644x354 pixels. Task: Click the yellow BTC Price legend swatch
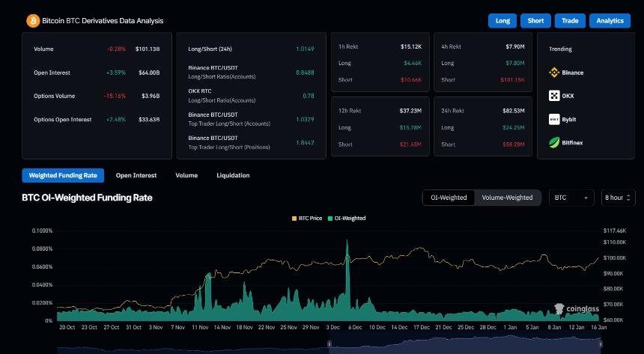pyautogui.click(x=294, y=218)
